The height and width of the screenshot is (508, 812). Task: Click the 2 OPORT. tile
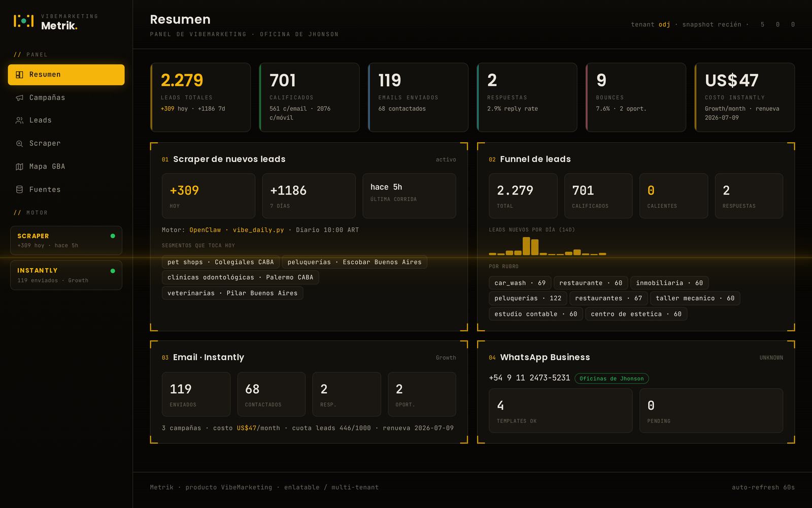click(x=422, y=394)
